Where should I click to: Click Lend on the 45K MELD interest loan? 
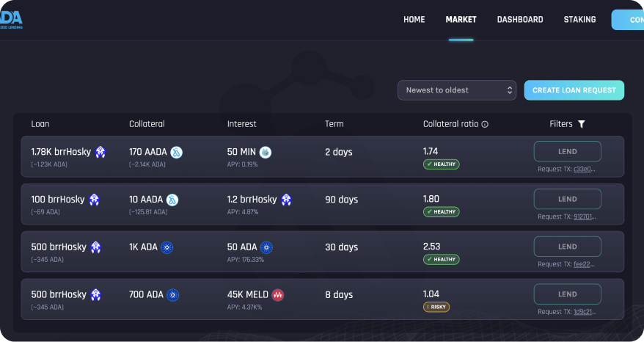coord(567,294)
